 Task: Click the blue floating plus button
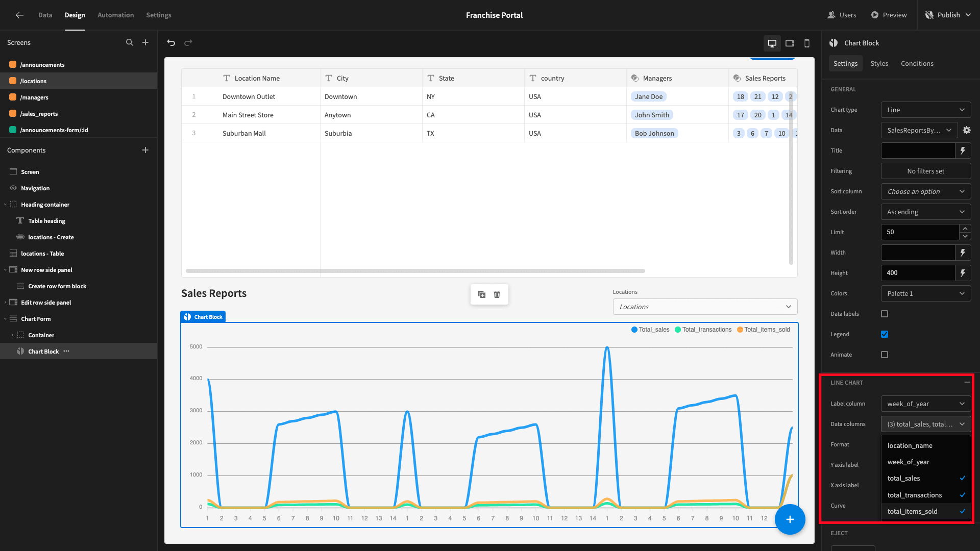click(790, 519)
